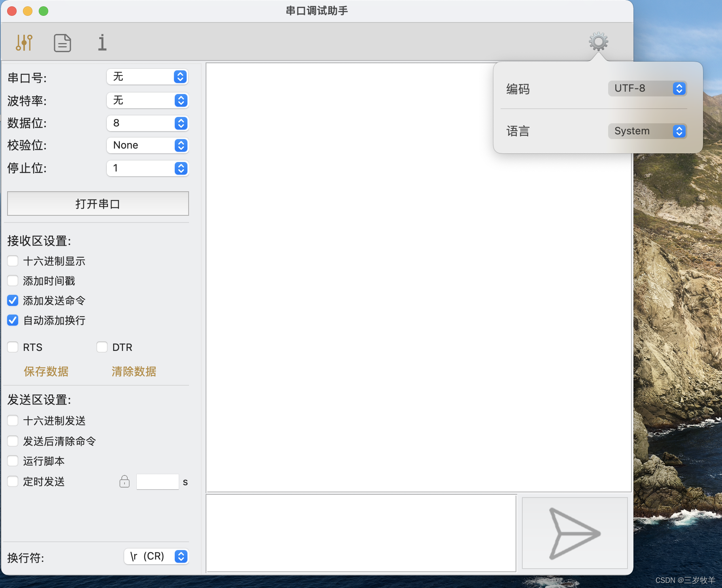Enable 定时发送 checkbox
This screenshot has width=722, height=588.
coord(13,481)
